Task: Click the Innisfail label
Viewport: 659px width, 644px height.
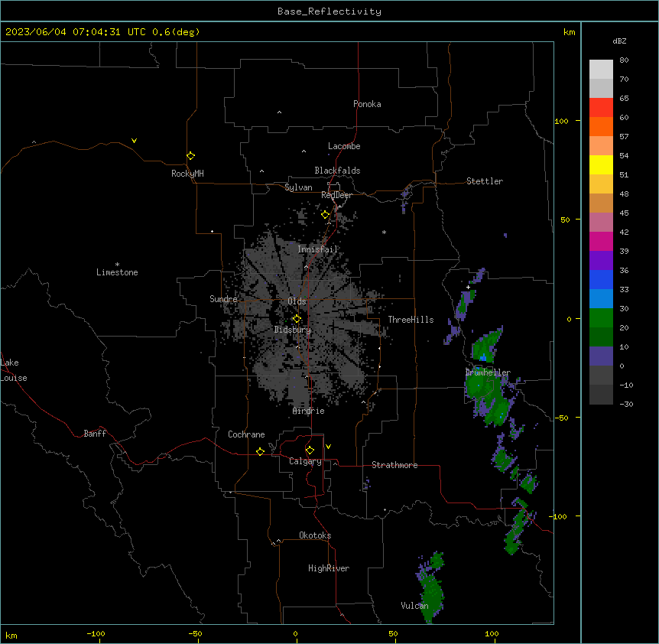Action: (x=318, y=249)
